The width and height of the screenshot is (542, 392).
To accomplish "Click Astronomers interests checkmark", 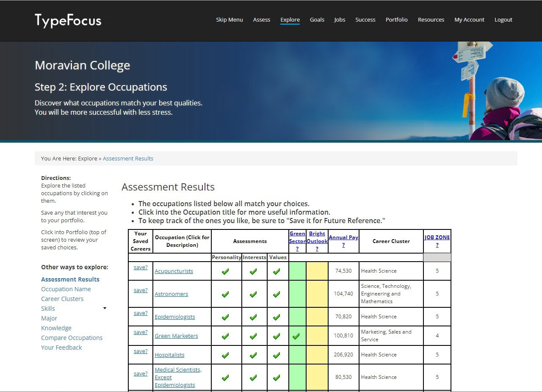I will pos(253,294).
